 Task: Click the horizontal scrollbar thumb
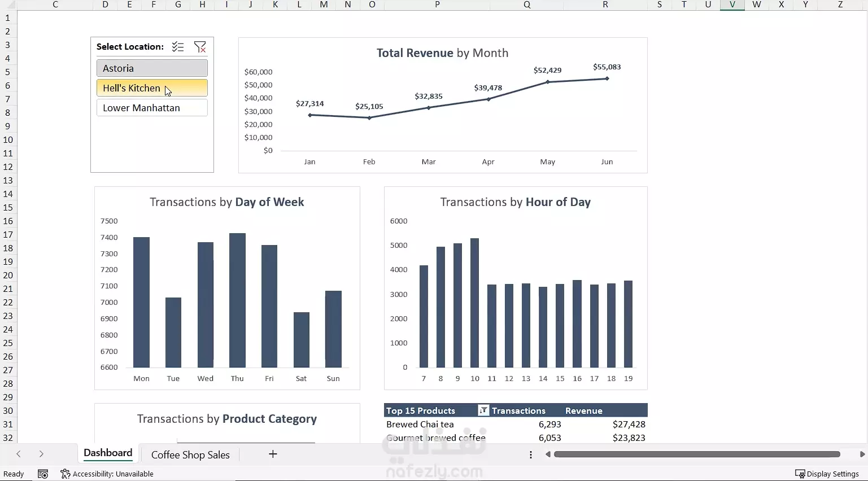697,454
